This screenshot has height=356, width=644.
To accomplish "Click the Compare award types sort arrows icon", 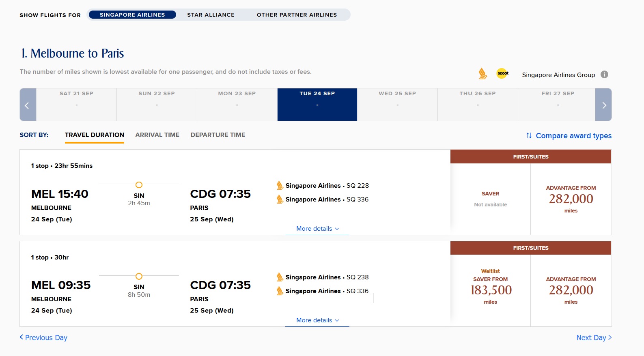I will pos(529,135).
